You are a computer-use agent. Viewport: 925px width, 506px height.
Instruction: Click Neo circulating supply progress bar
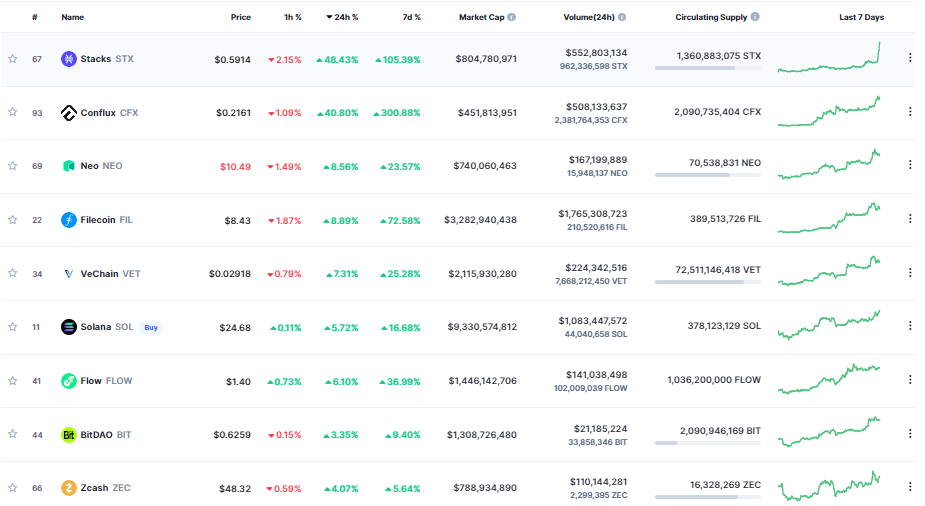708,175
